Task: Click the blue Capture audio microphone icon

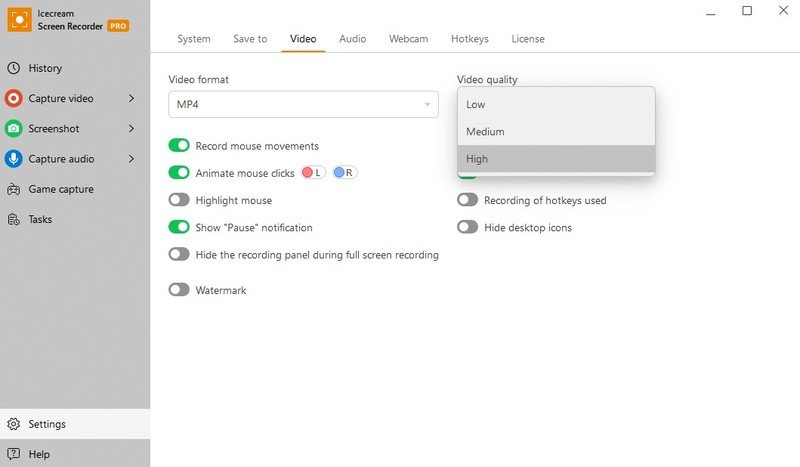Action: 14,158
